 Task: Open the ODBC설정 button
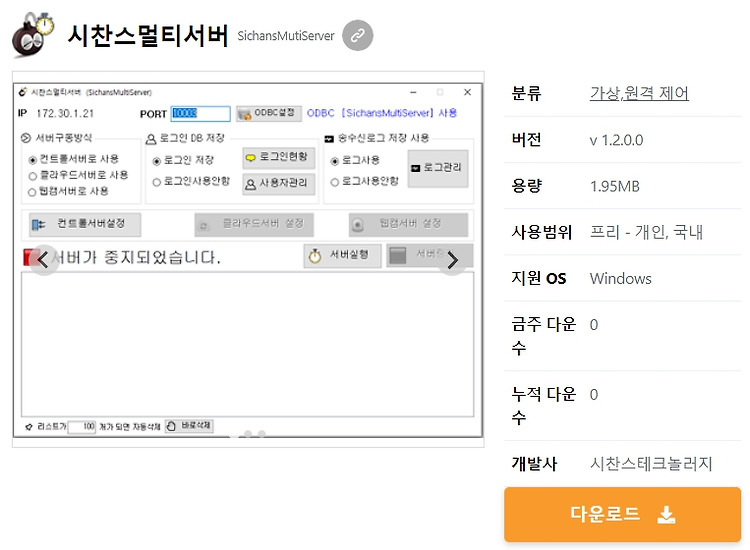click(x=268, y=113)
